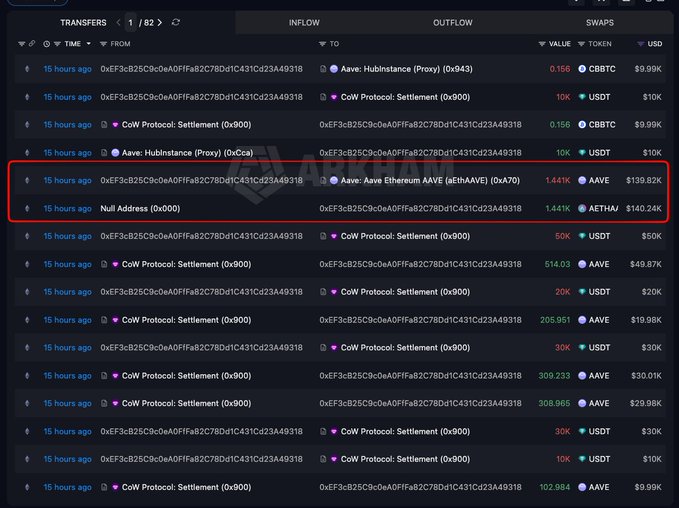Click the Ethereum chain icon in 514.03 AAVE row
This screenshot has height=508, width=679.
tap(27, 264)
